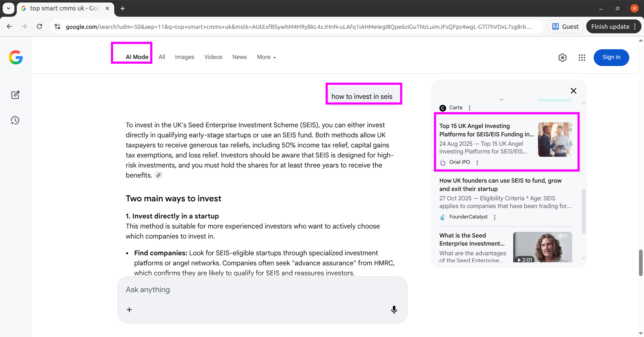The height and width of the screenshot is (337, 644).
Task: Open the browser tab list chevron
Action: [8, 8]
